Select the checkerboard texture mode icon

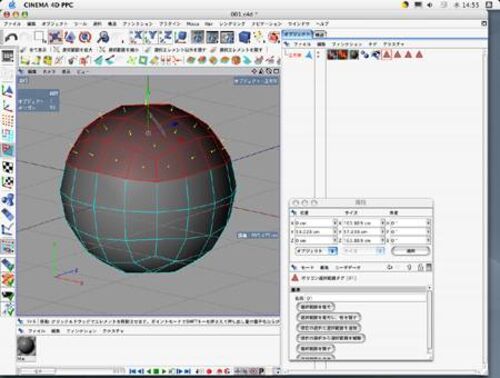[x=8, y=166]
